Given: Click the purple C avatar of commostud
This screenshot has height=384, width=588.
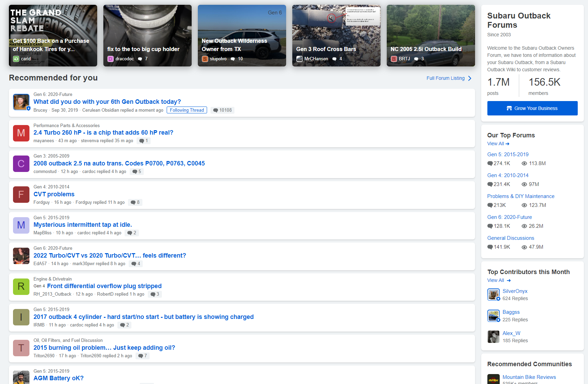Looking at the screenshot, I should click(x=21, y=164).
